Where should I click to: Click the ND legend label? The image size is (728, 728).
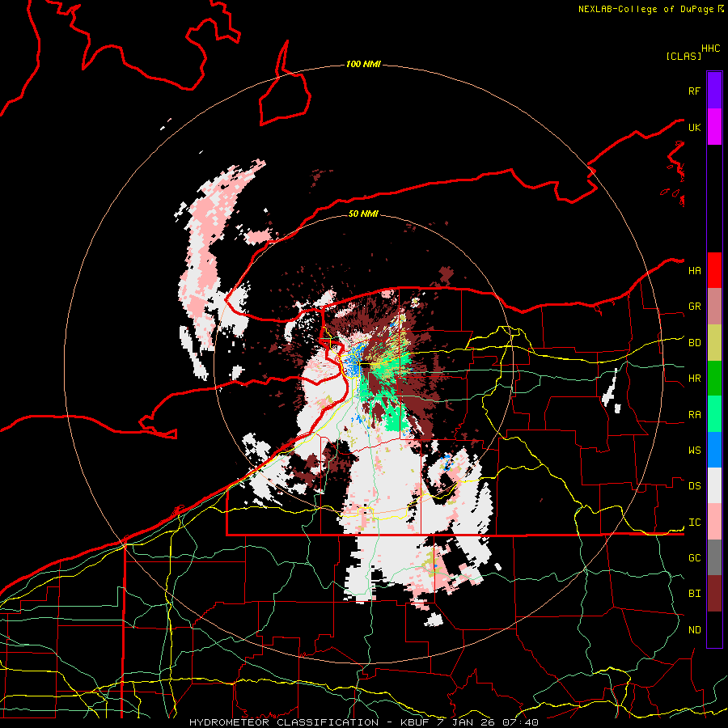click(x=694, y=629)
